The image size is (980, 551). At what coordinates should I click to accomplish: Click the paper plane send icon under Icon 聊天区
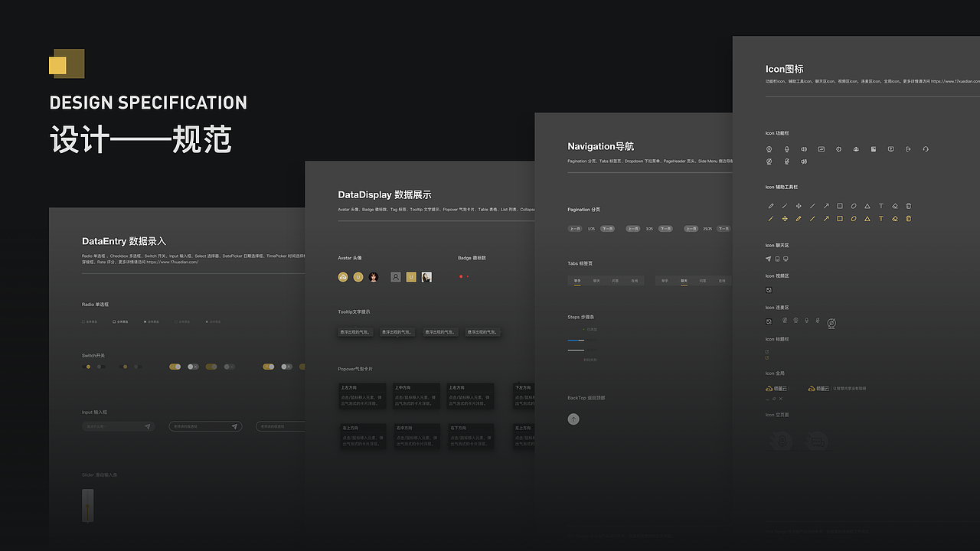point(768,259)
